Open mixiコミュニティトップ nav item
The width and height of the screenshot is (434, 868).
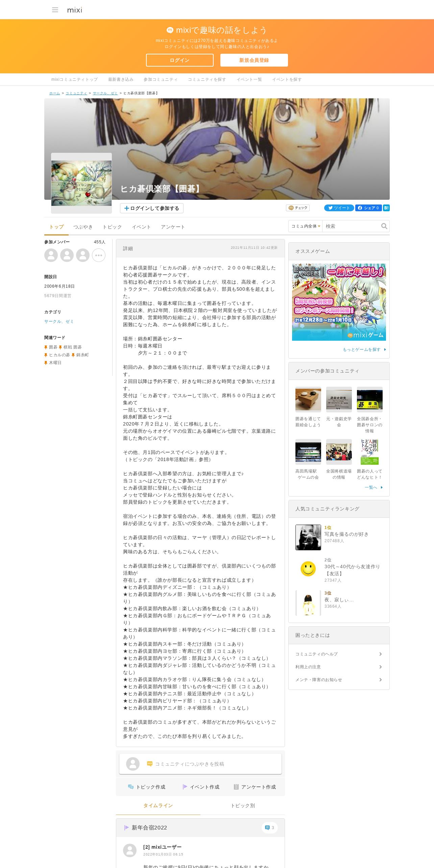tap(74, 79)
